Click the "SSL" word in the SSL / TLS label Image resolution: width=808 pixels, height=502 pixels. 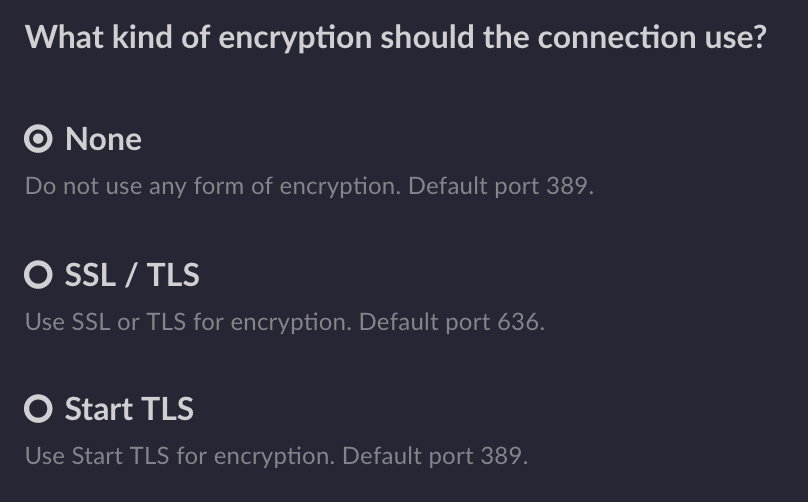[x=87, y=274]
